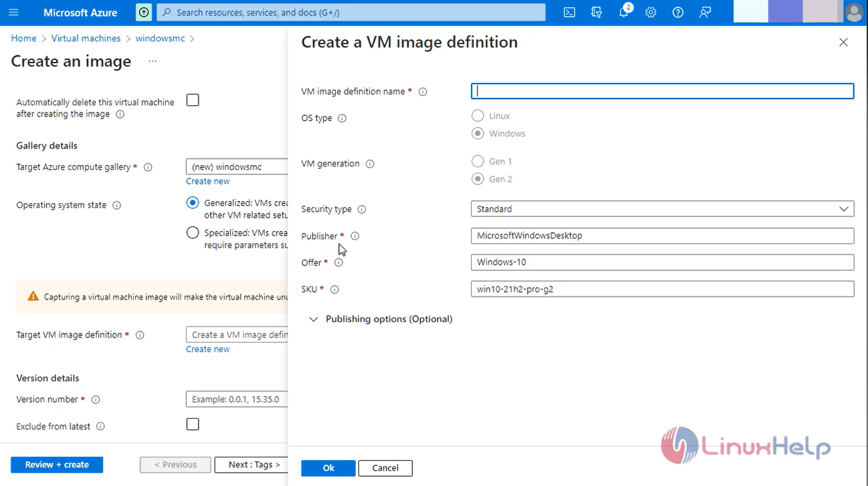868x486 pixels.
Task: Open the notifications bell
Action: pos(624,13)
